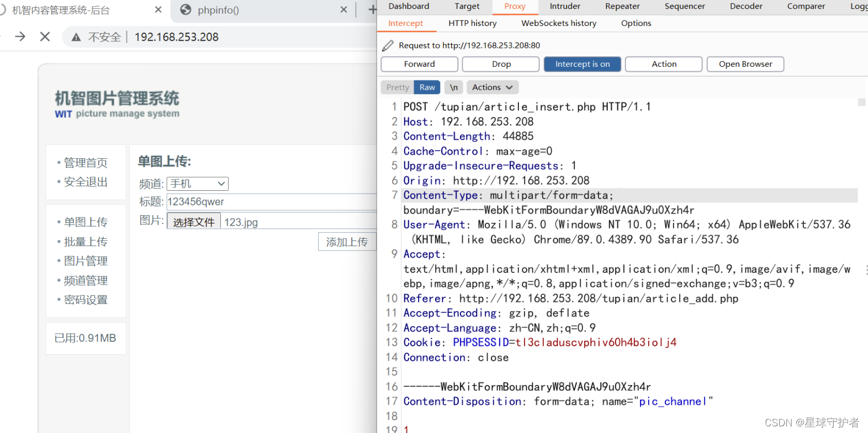This screenshot has height=433, width=868.
Task: Stop page loading with the X button
Action: tap(45, 36)
